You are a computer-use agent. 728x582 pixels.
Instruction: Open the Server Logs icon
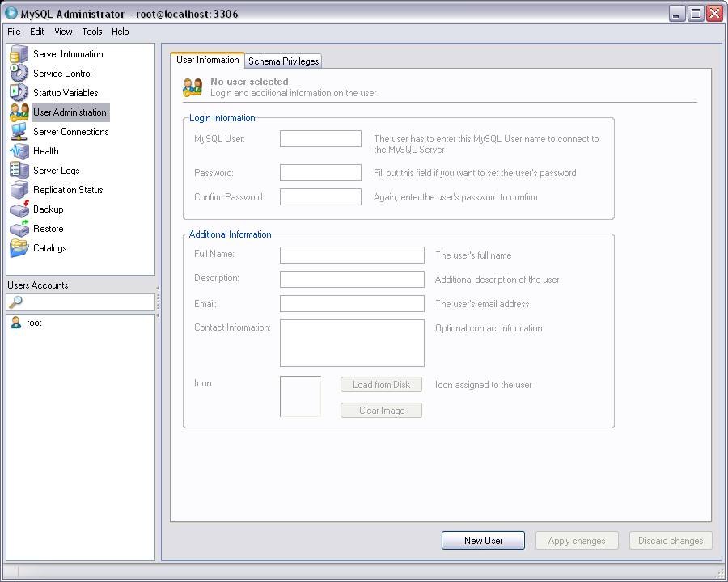(x=19, y=171)
